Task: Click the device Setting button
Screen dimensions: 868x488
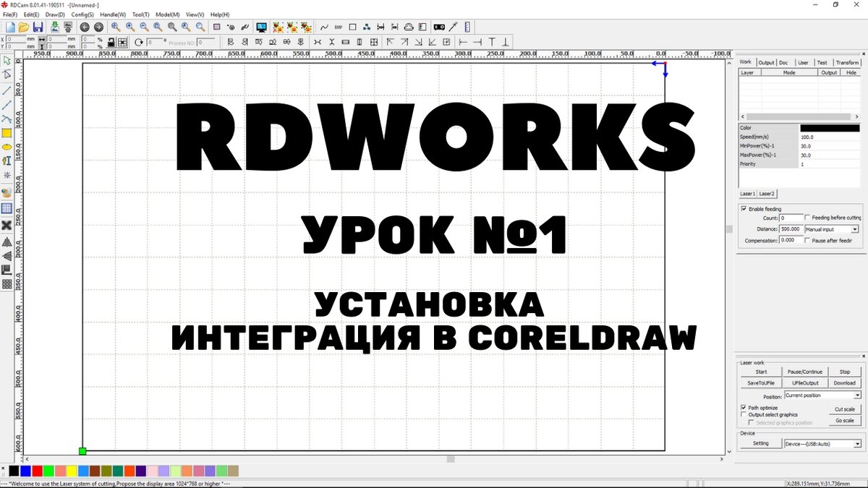Action: click(761, 444)
